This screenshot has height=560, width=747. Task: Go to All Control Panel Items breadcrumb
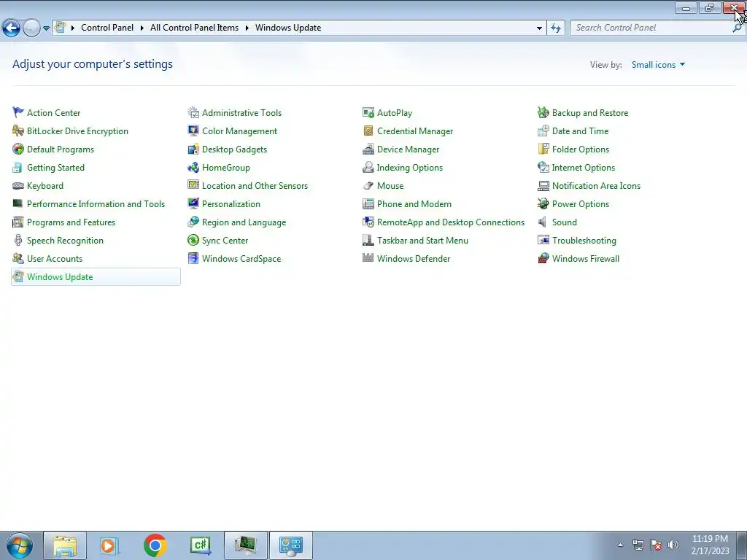[x=194, y=28]
